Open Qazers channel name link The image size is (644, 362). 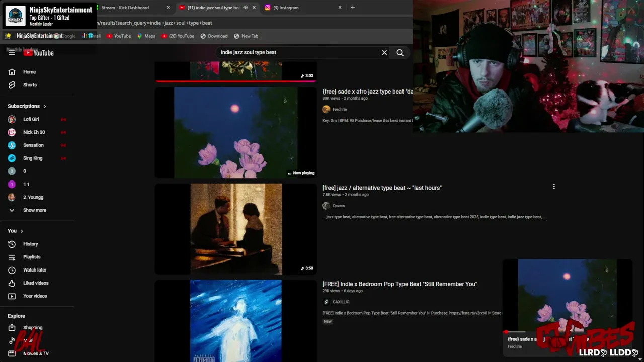coord(339,206)
